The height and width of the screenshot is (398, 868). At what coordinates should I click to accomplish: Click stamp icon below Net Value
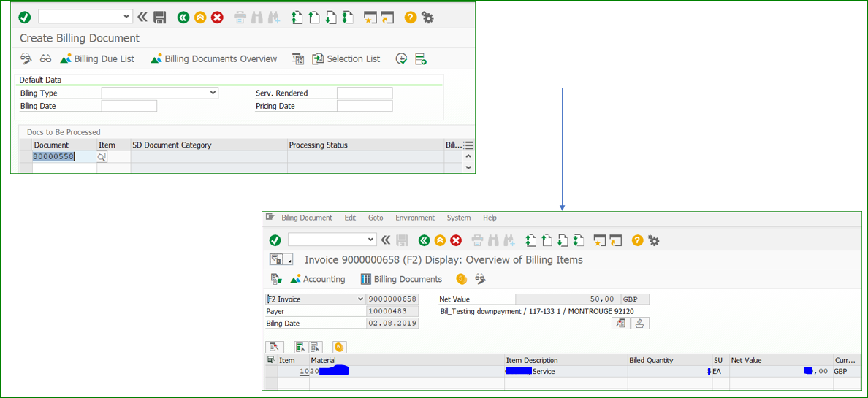(x=640, y=324)
